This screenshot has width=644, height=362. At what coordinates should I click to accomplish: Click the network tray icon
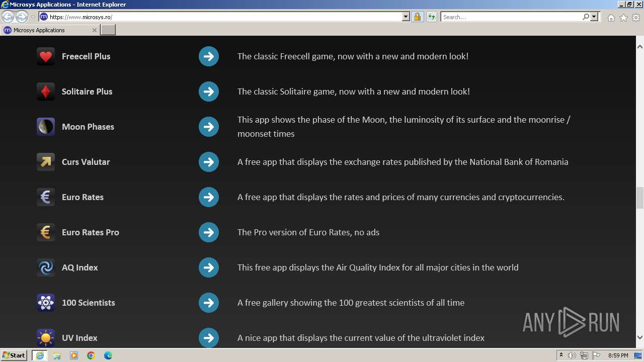pyautogui.click(x=584, y=355)
